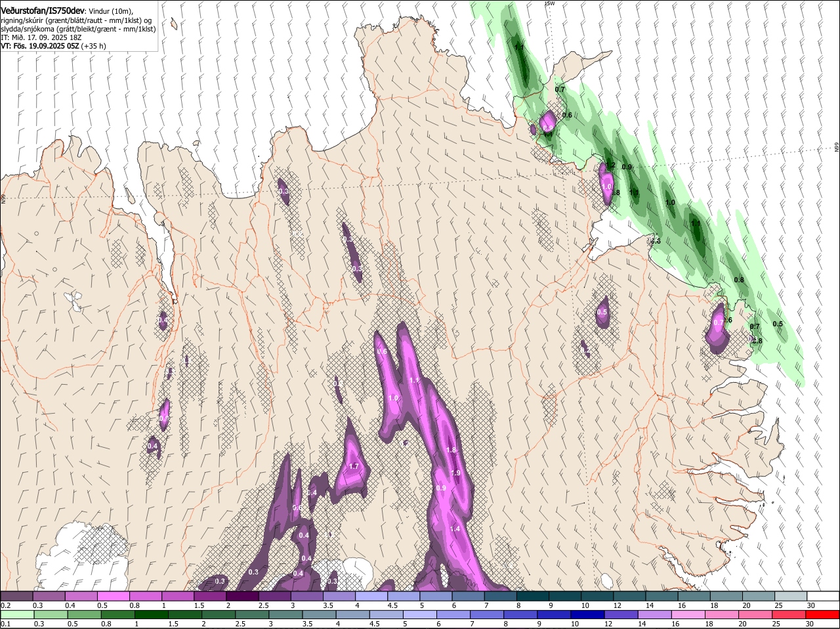Screen dimensions: 840x629
Task: Click the Veðurstofan/IS750dev map title
Action: (x=42, y=11)
